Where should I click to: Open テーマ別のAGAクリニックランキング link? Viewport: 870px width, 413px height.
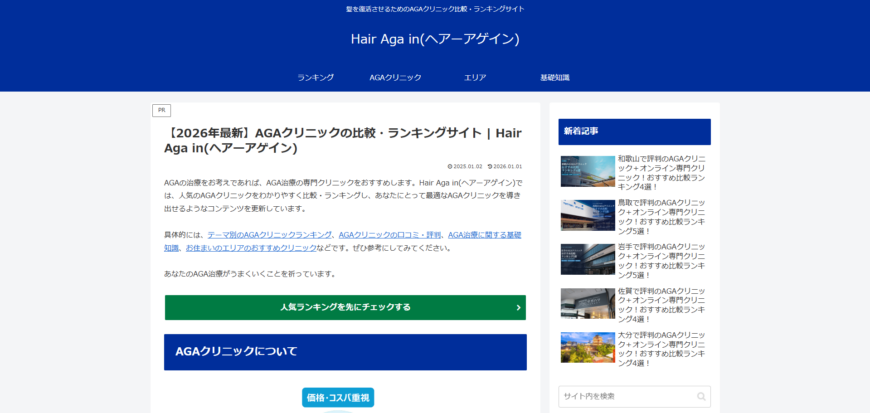pos(270,235)
